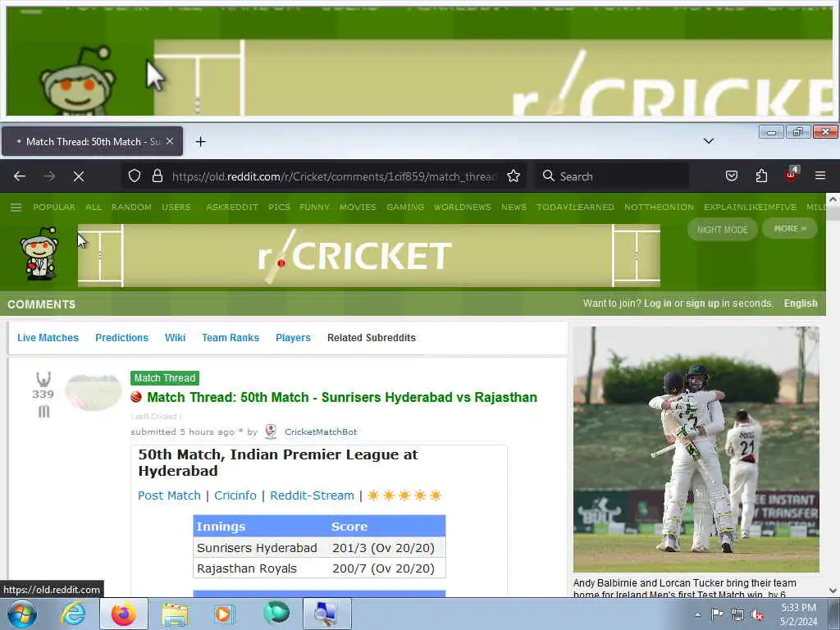This screenshot has height=630, width=840.
Task: Click Firefox icon in the taskbar
Action: [x=123, y=614]
